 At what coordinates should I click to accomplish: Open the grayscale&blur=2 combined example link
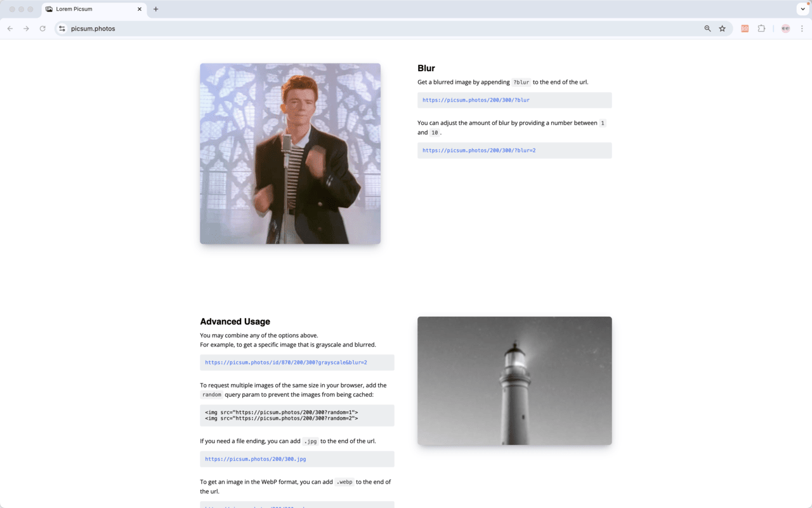pyautogui.click(x=286, y=362)
